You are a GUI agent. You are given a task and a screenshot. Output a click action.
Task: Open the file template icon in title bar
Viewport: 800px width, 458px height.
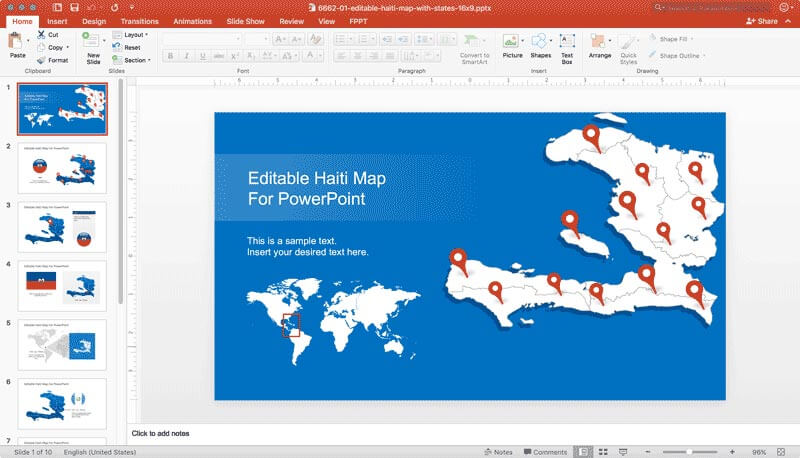coord(57,8)
